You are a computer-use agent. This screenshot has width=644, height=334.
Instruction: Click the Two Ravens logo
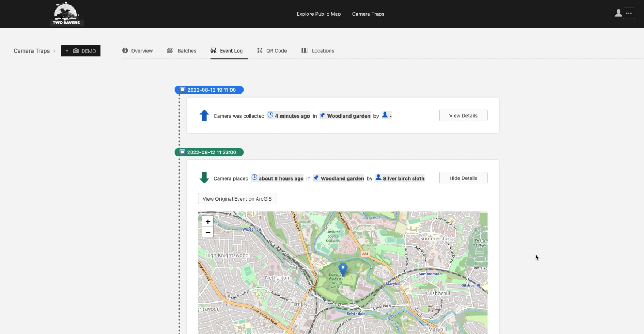(66, 14)
